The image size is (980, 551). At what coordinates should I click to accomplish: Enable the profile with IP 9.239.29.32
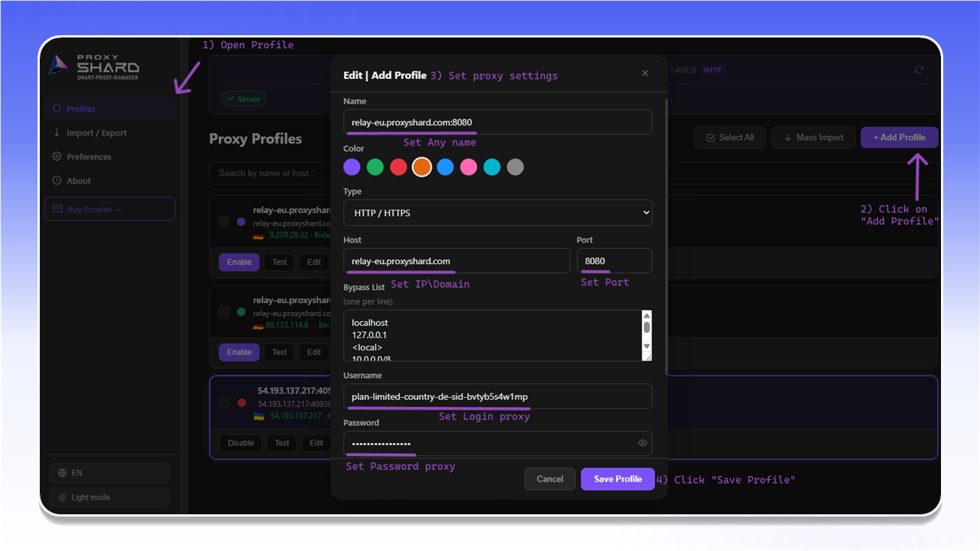click(239, 262)
